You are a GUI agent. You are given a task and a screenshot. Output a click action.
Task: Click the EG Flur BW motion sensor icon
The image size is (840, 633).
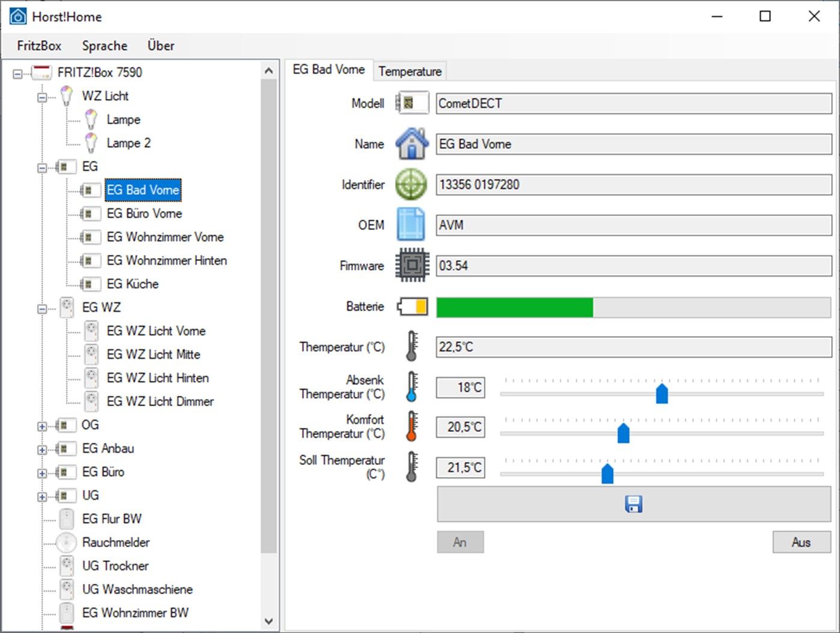(x=67, y=519)
